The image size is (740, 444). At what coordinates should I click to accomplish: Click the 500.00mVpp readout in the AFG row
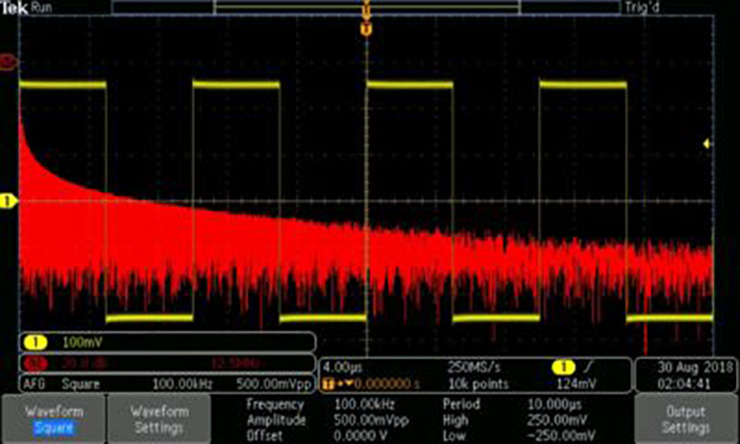point(274,384)
